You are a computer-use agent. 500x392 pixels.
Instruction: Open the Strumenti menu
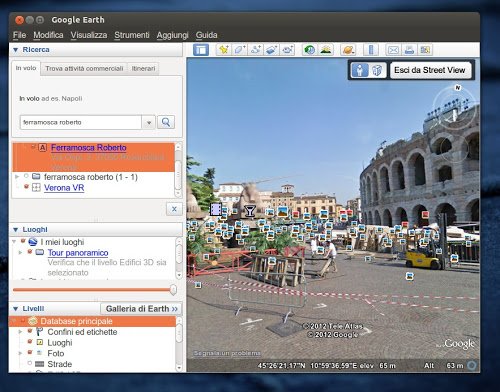click(132, 35)
